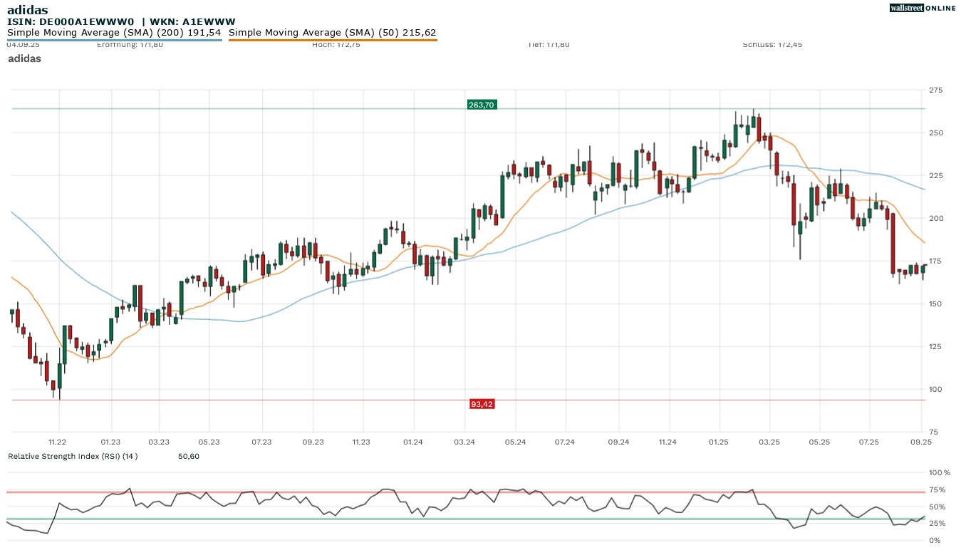The height and width of the screenshot is (560, 961).
Task: Click the 01.24 date axis label
Action: (x=413, y=442)
